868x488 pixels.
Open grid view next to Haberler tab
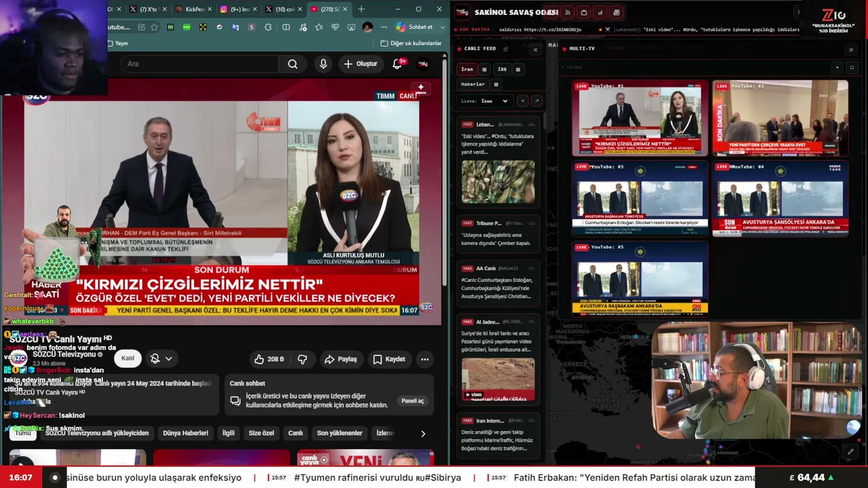[x=496, y=85]
